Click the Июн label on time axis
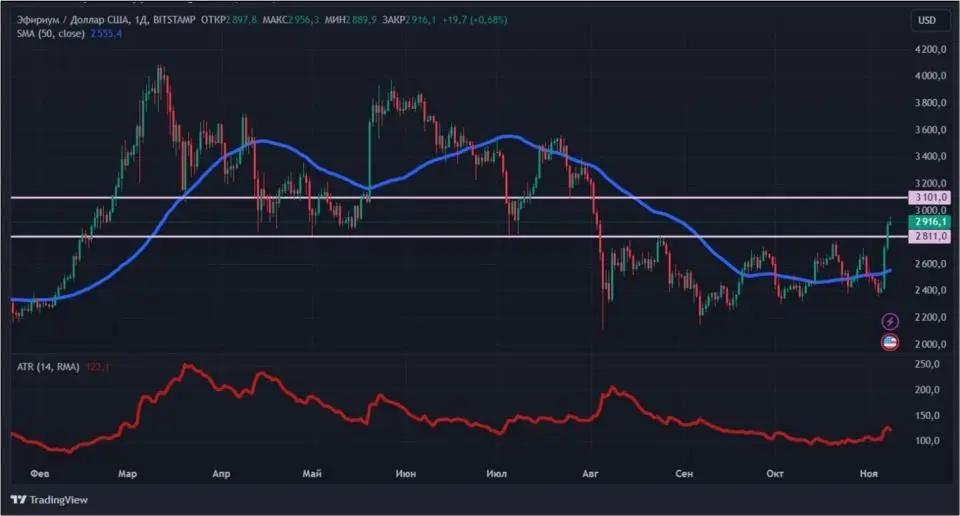This screenshot has width=960, height=516. point(406,471)
